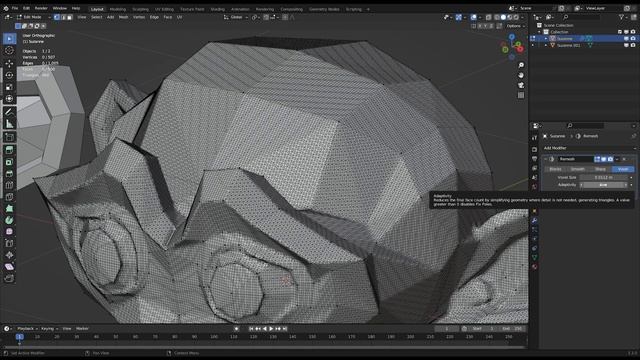
Task: Click the zoom view magnifier icon
Action: click(521, 65)
